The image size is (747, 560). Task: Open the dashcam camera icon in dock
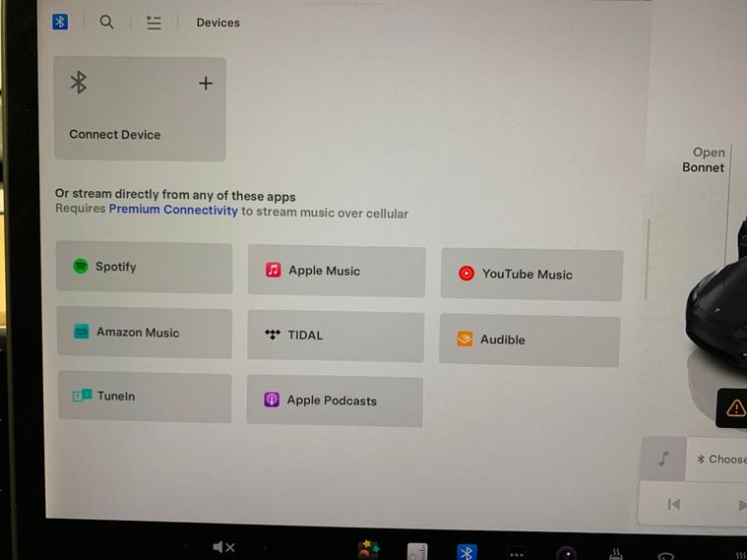tap(567, 554)
